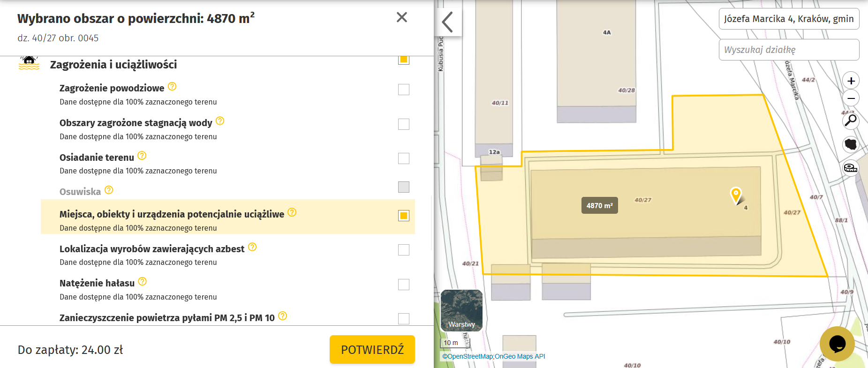The image size is (868, 368).
Task: Click the magnifying glass map tool
Action: (851, 120)
